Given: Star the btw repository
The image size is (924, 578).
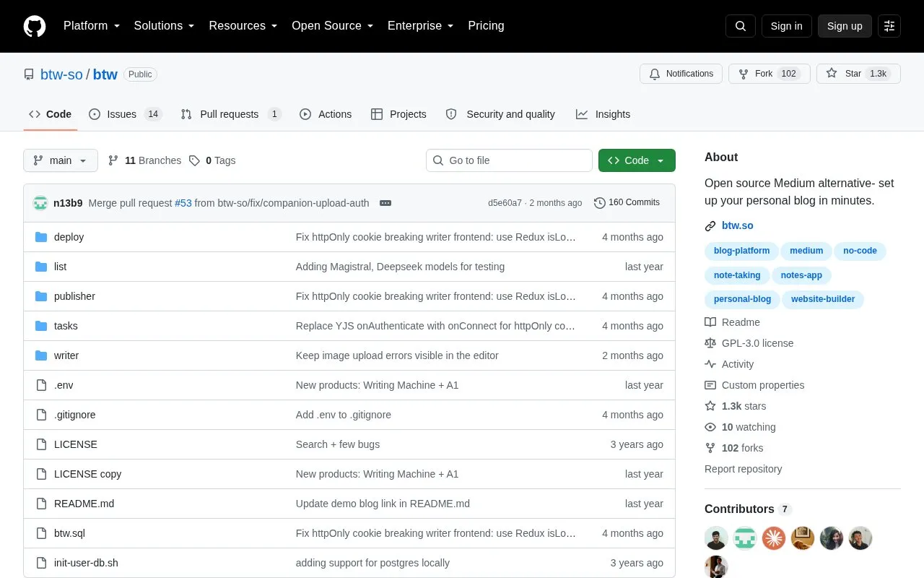Looking at the screenshot, I should [x=858, y=74].
